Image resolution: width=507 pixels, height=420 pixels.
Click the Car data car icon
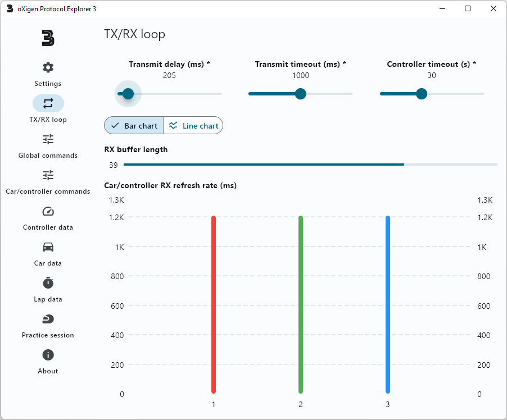48,246
